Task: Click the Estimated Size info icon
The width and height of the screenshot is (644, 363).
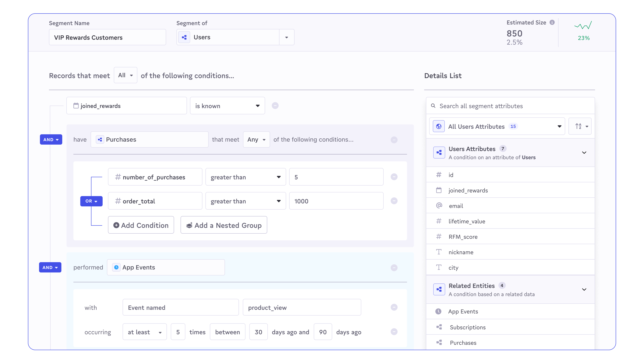Action: coord(552,23)
